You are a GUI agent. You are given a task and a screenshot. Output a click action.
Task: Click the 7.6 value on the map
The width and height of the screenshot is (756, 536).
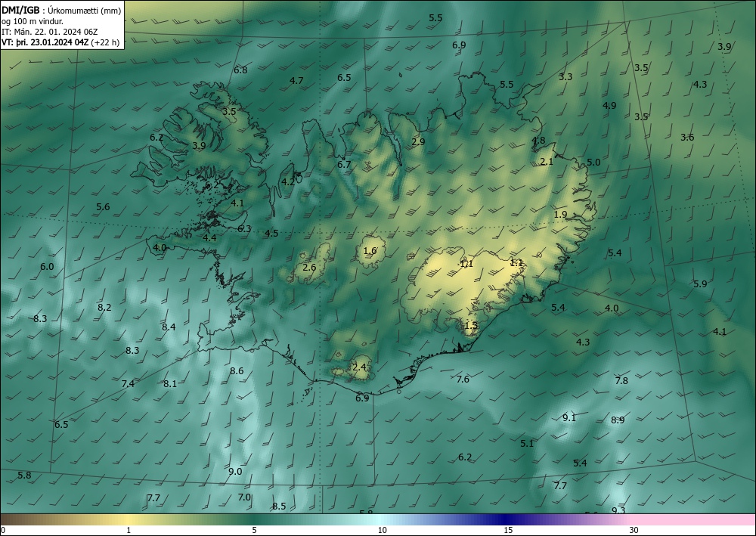click(463, 380)
